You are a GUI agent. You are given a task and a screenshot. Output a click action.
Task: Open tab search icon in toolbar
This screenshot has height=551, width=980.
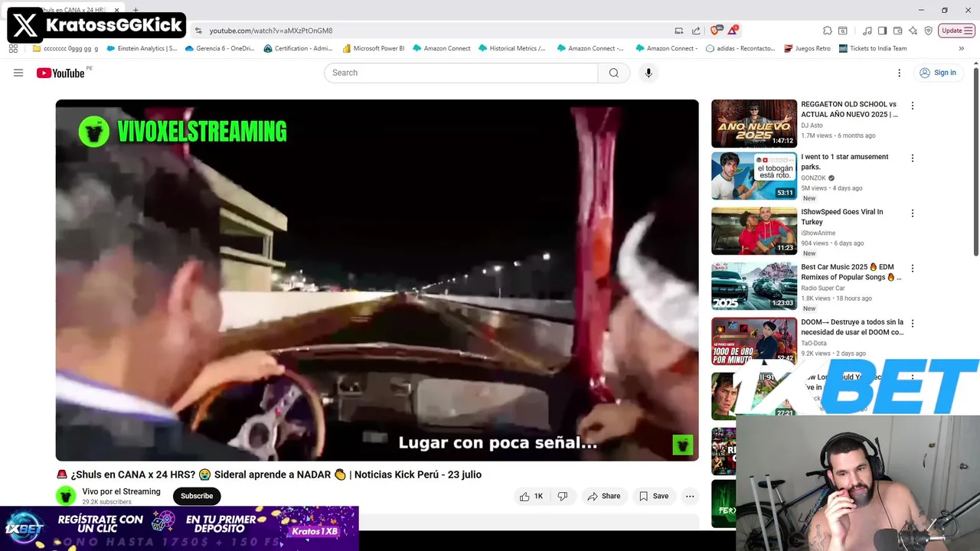(x=843, y=31)
